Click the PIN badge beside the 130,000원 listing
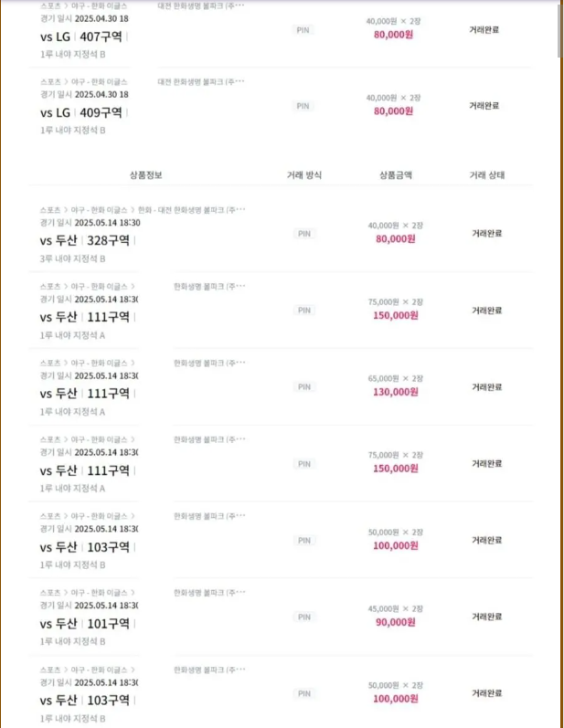The height and width of the screenshot is (728, 564). [304, 387]
